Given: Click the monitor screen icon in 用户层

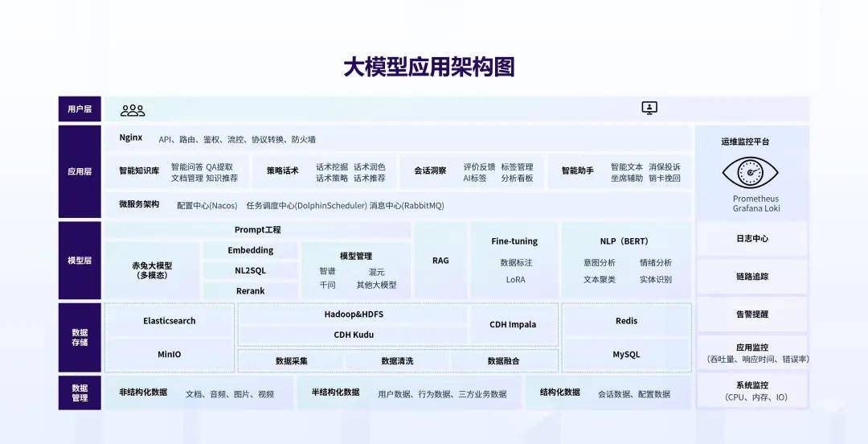Looking at the screenshot, I should tap(649, 108).
